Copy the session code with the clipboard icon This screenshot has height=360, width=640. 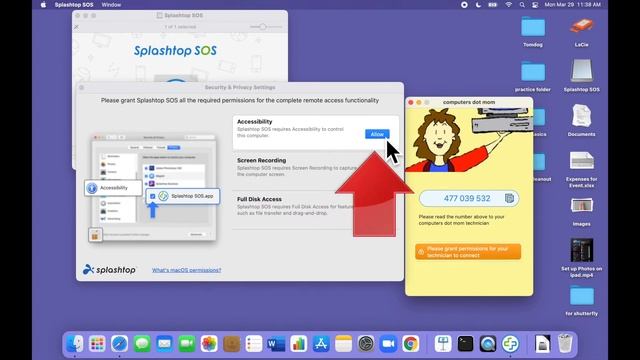[509, 198]
